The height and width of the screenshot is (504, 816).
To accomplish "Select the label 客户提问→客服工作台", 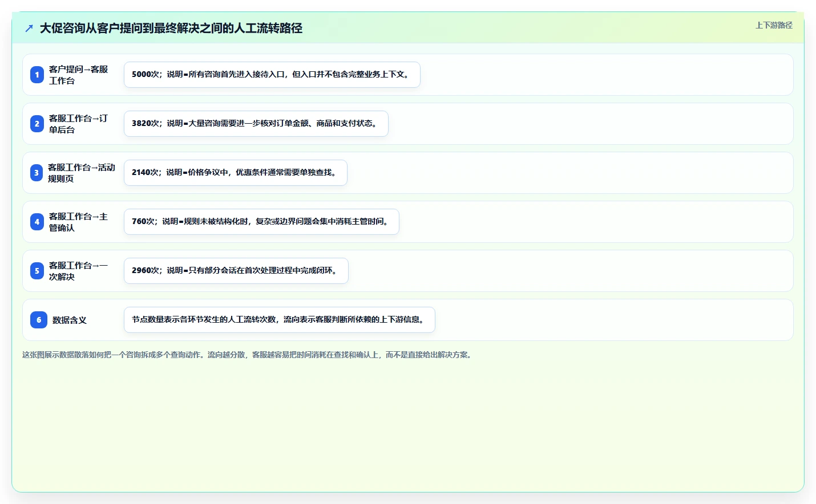I will (79, 75).
